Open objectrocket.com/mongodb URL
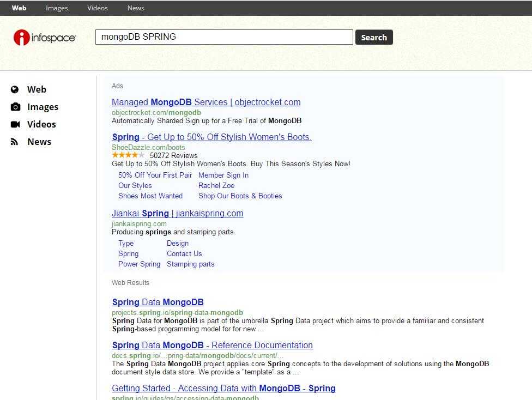Viewport: 532px width, 400px height. pos(156,112)
